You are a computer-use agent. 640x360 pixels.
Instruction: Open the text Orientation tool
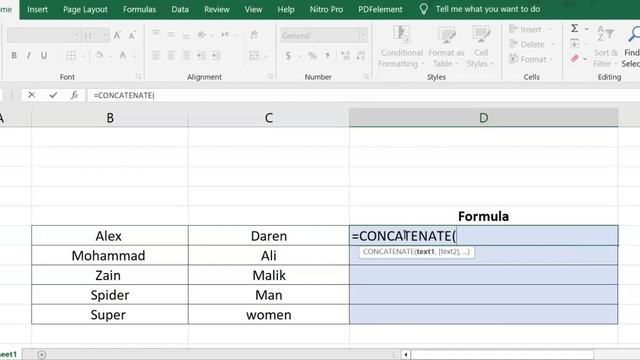[202, 34]
